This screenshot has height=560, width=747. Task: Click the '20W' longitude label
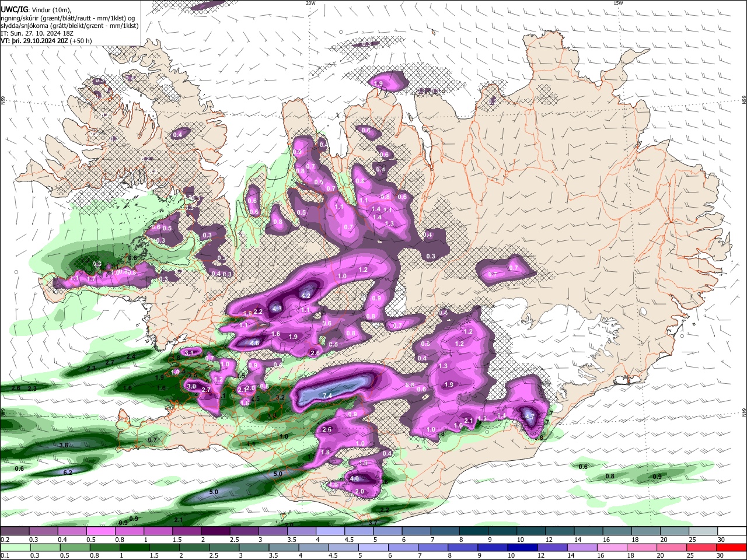point(310,3)
